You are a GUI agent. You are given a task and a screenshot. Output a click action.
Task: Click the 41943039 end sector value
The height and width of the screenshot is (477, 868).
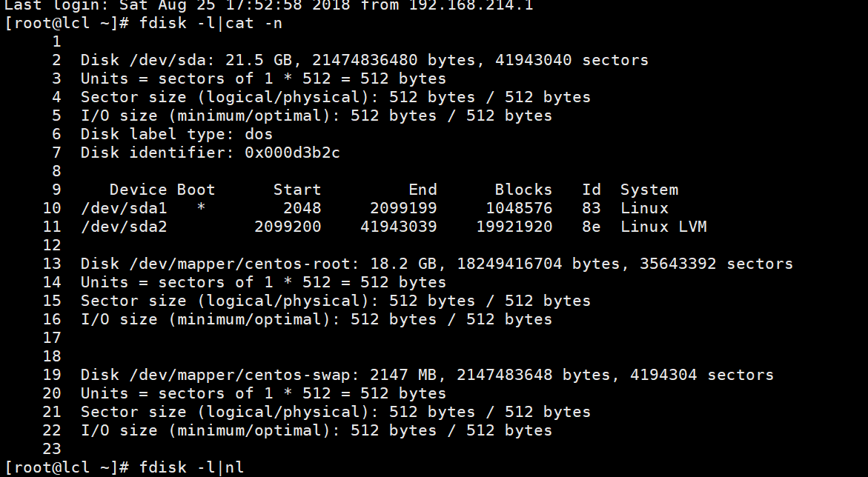click(399, 227)
